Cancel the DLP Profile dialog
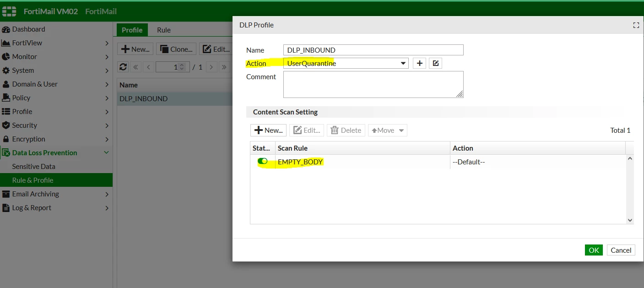Screen dimensions: 644x288 click(621, 250)
